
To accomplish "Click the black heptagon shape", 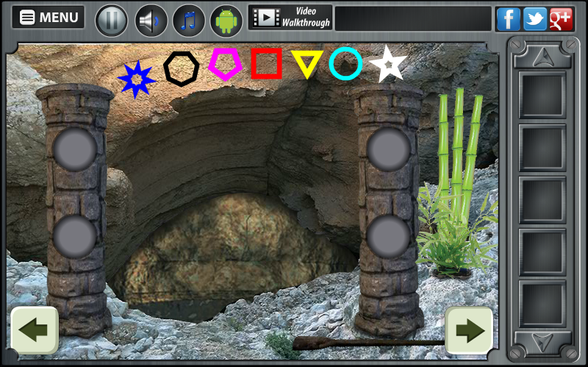I will [x=181, y=69].
